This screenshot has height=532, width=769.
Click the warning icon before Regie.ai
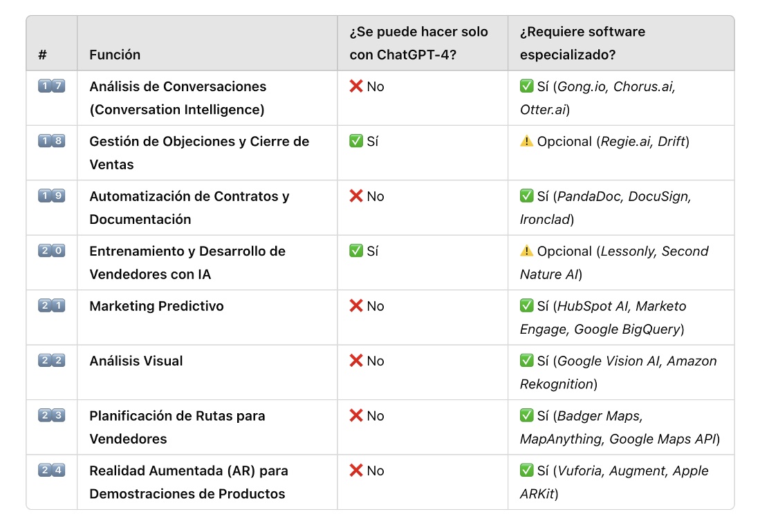(x=526, y=141)
